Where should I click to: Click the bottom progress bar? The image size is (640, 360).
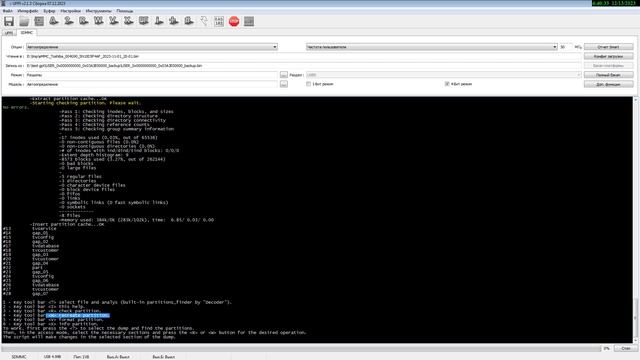pyautogui.click(x=300, y=348)
